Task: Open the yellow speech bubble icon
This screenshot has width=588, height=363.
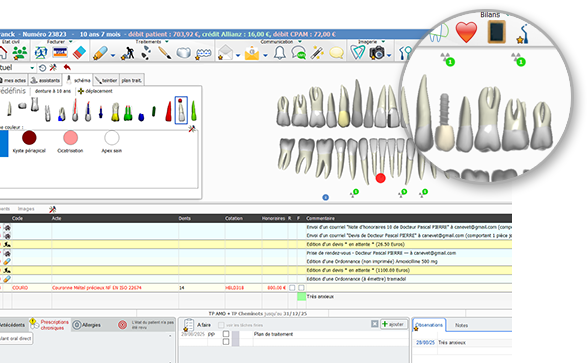Action: coord(336,53)
